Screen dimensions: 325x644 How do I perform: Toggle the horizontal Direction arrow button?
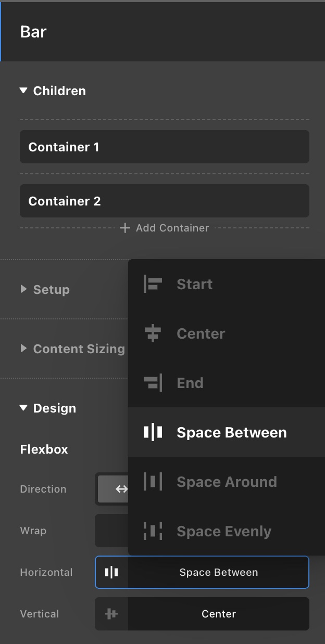click(121, 489)
